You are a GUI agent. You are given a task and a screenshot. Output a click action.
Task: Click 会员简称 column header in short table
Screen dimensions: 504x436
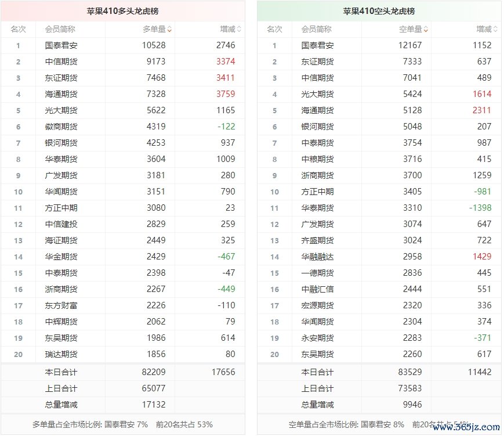pyautogui.click(x=317, y=29)
